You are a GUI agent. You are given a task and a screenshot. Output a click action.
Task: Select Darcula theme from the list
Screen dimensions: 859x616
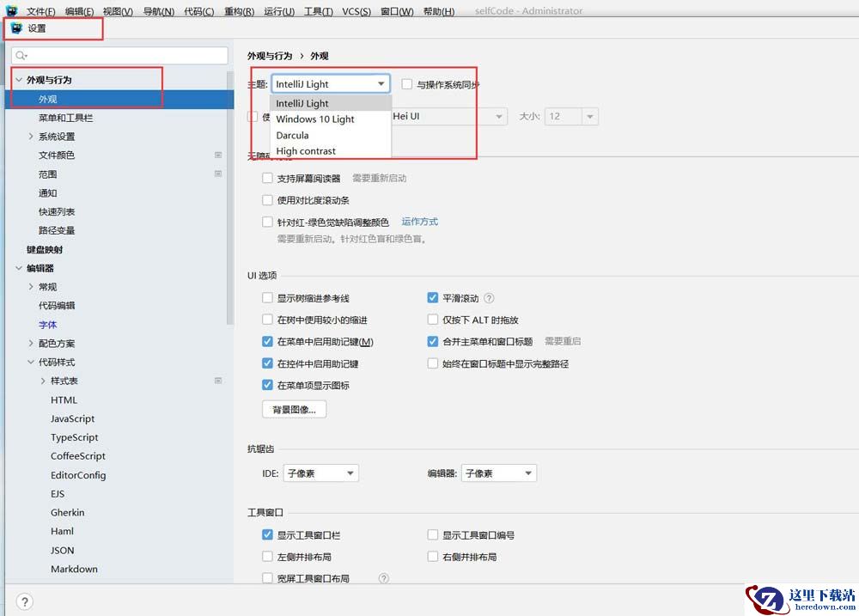[x=331, y=136]
